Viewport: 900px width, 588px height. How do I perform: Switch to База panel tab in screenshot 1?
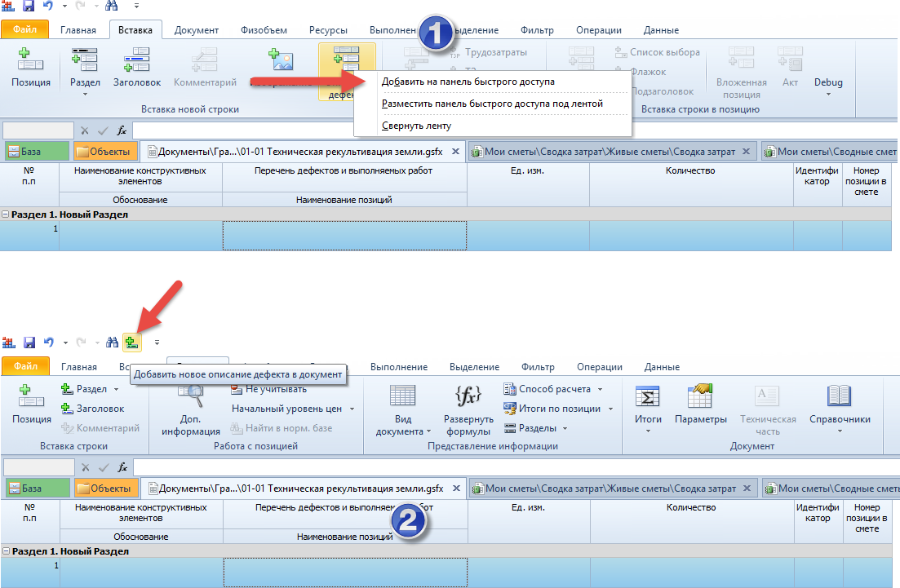[x=37, y=152]
